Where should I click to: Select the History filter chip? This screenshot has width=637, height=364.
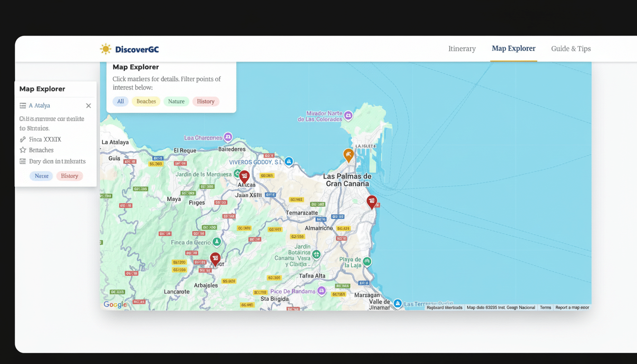[206, 101]
